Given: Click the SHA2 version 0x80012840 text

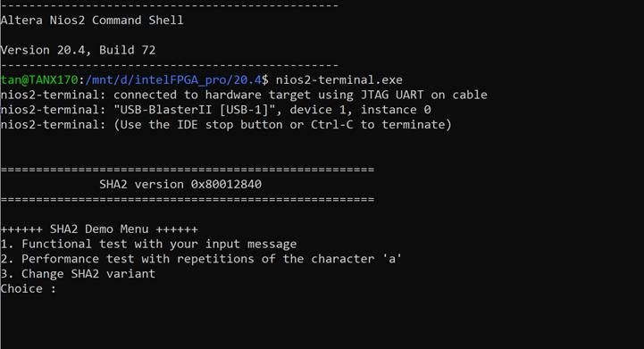Looking at the screenshot, I should (180, 185).
